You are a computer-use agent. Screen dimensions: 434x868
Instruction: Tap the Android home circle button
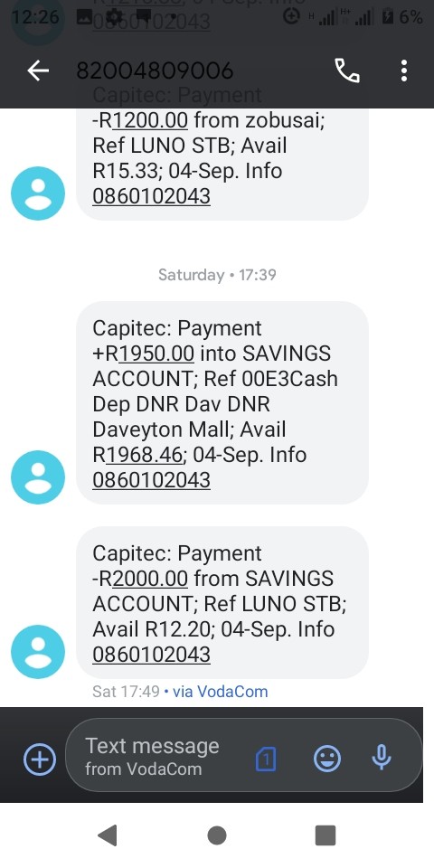tap(217, 835)
